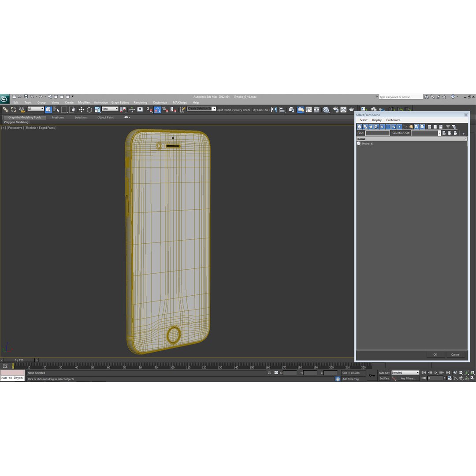Toggle the Selection Lock icon
The image size is (476, 476).
coord(269,373)
